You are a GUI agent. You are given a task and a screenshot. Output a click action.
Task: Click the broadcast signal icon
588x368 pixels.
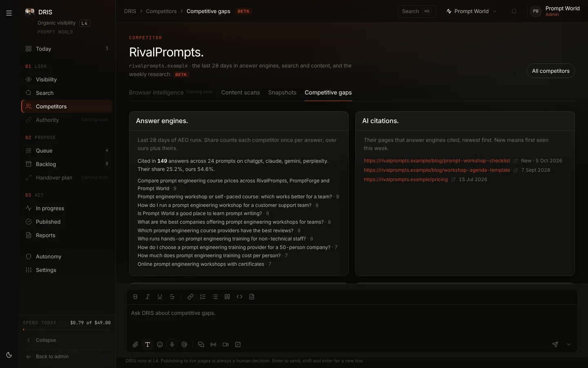coord(214,345)
